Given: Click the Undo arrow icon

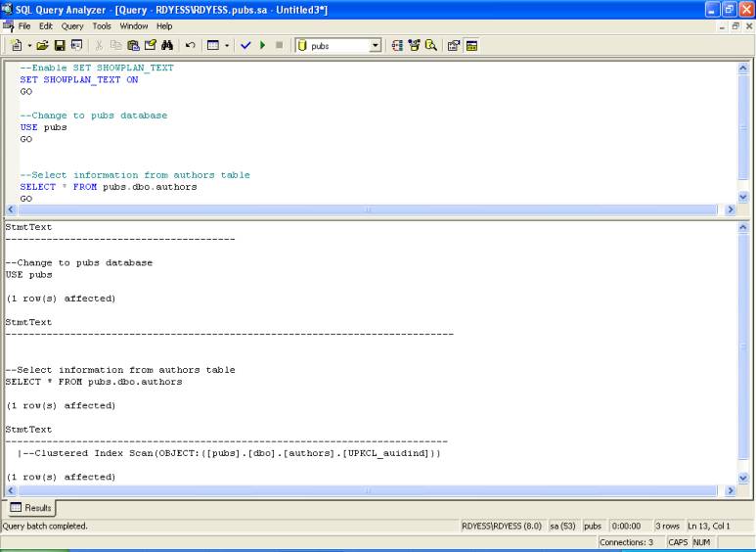Looking at the screenshot, I should (190, 45).
